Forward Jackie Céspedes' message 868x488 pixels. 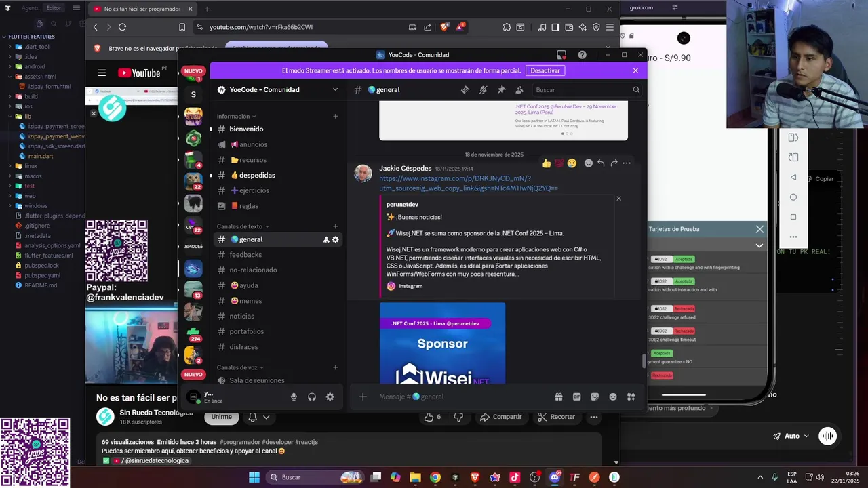coord(614,163)
